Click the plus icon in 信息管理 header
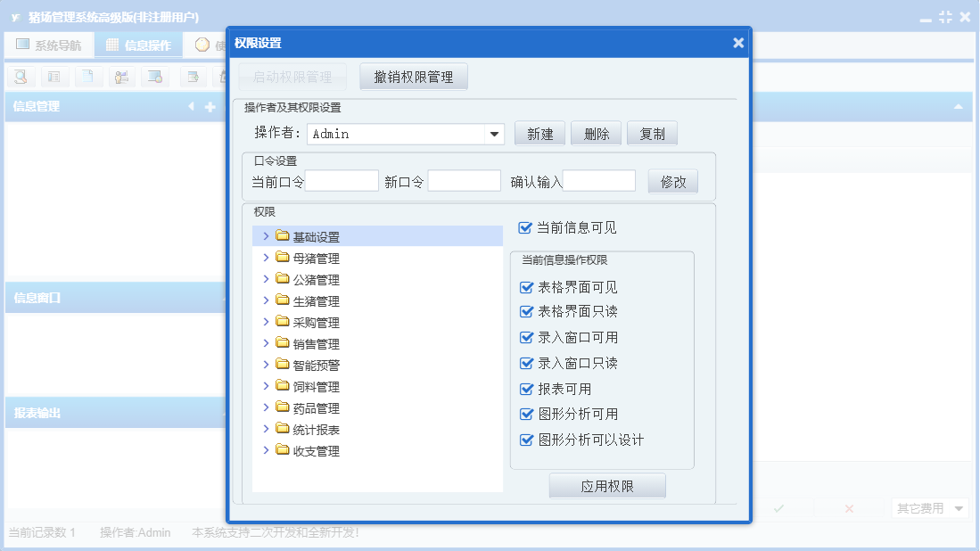 click(x=210, y=107)
